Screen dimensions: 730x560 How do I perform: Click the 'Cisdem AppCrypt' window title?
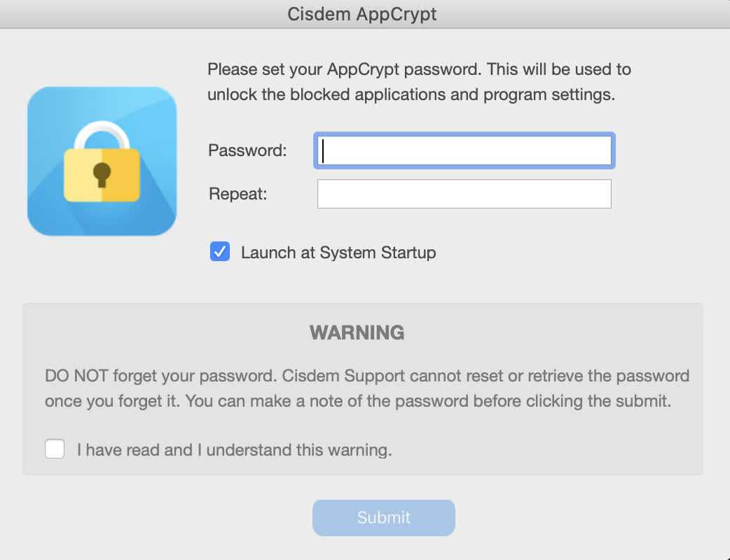tap(362, 14)
